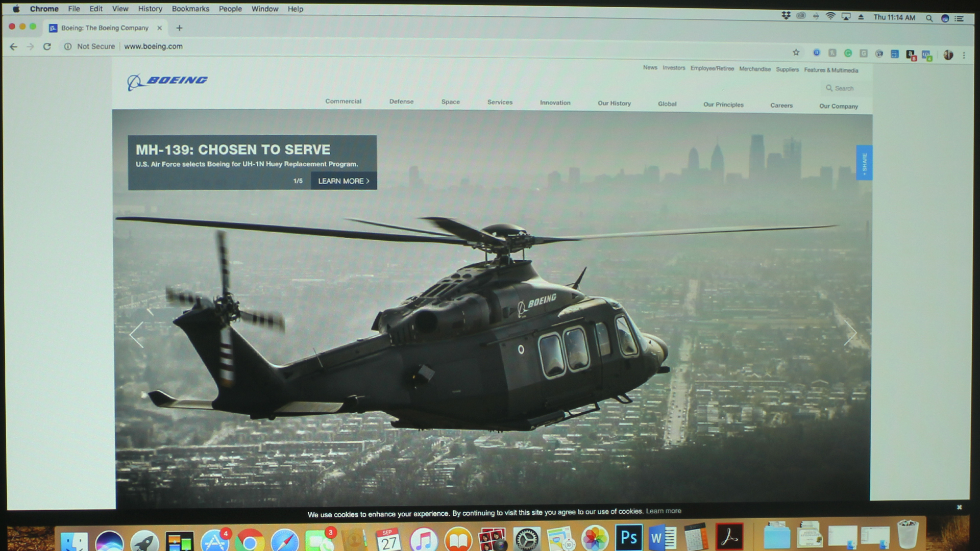This screenshot has width=980, height=551.
Task: Open a new Chrome tab
Action: [179, 28]
